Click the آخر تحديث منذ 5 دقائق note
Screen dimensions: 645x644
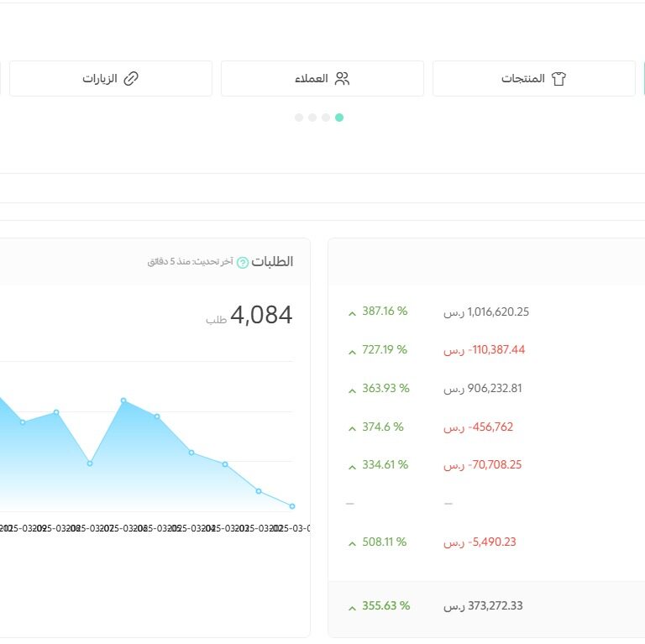(x=191, y=262)
